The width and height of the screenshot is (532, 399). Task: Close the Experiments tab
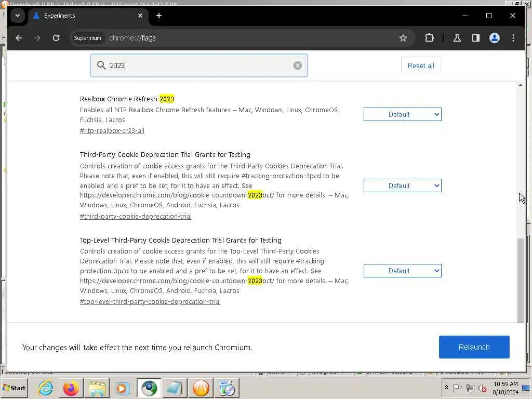pyautogui.click(x=140, y=16)
